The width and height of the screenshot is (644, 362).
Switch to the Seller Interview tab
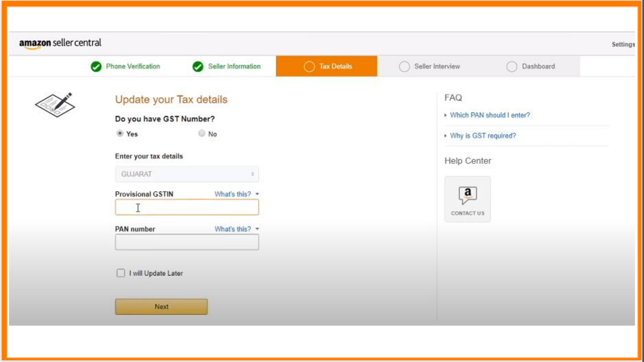click(x=431, y=66)
